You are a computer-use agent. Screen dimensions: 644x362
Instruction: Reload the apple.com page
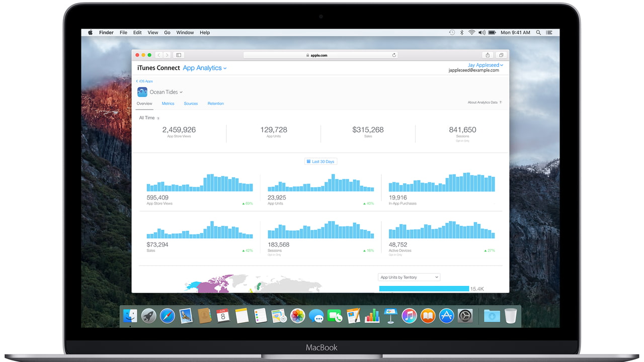(394, 55)
